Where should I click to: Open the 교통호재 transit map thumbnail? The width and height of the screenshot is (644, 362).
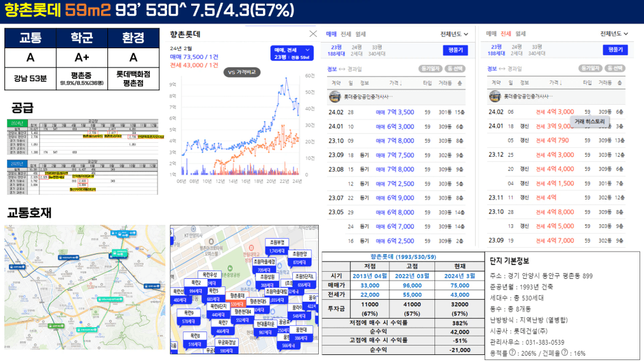point(85,287)
